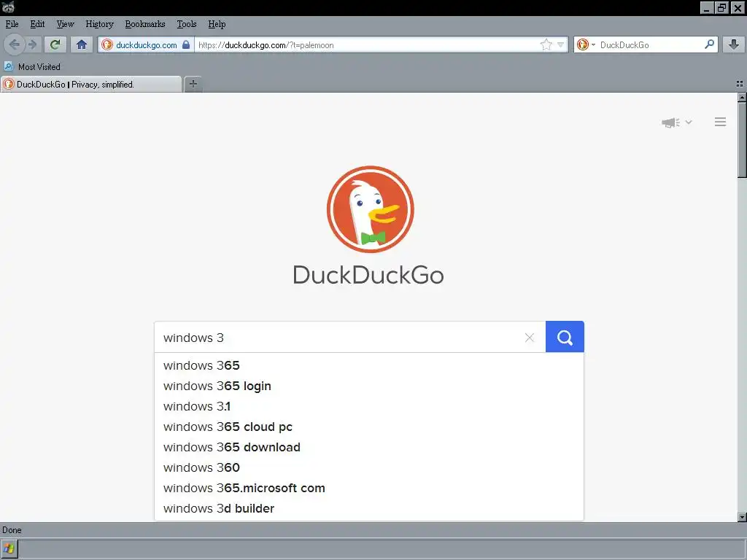This screenshot has height=560, width=747.
Task: Open the Windows Start button in taskbar
Action: point(9,548)
